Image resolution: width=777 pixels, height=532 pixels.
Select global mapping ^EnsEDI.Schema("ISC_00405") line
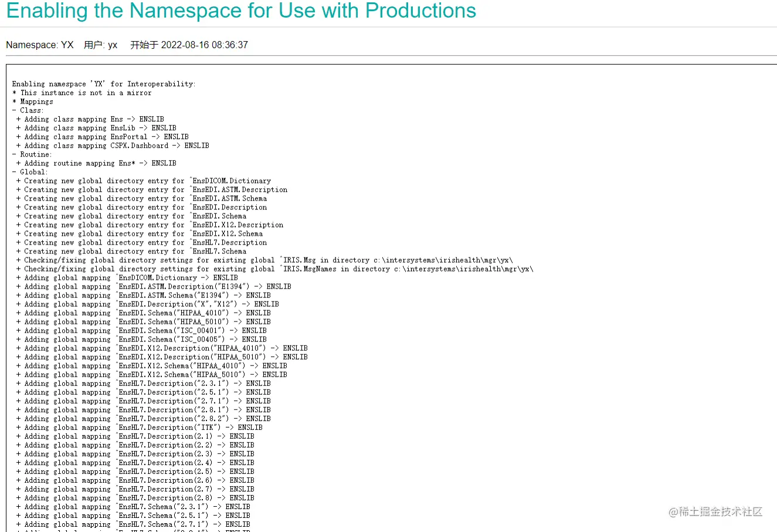[x=141, y=339]
